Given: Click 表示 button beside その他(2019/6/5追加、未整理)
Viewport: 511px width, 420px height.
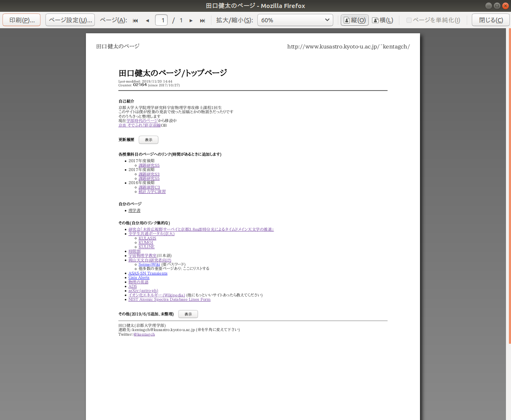Looking at the screenshot, I should pos(188,314).
